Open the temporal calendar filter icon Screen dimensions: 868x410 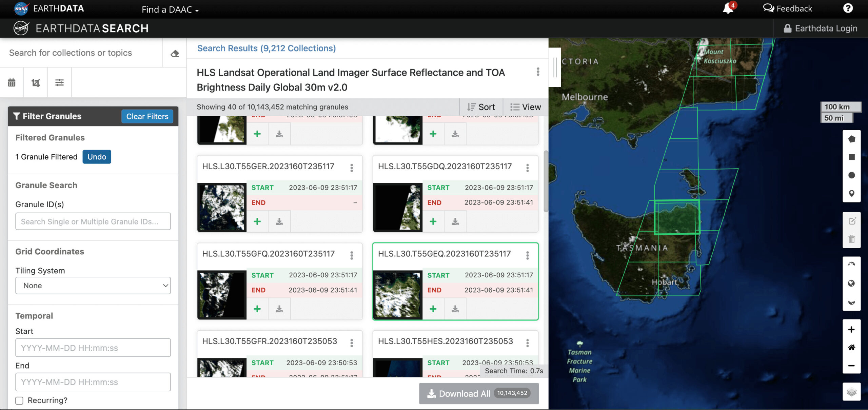click(x=12, y=82)
